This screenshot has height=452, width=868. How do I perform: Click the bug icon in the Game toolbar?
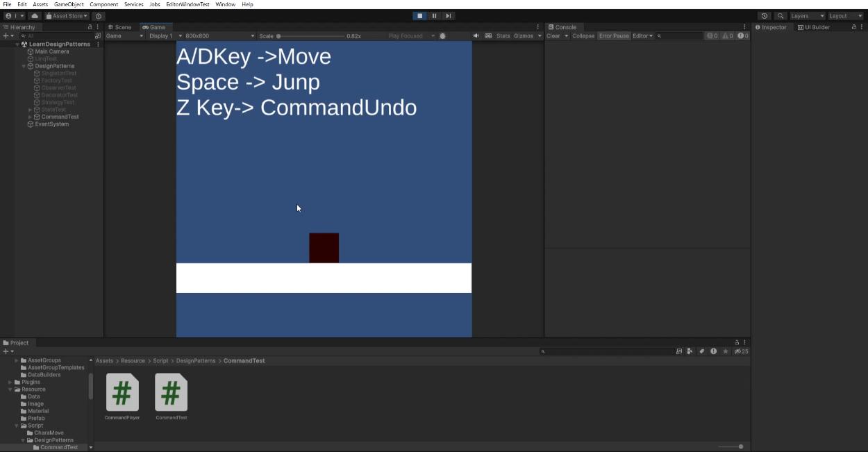click(x=443, y=36)
